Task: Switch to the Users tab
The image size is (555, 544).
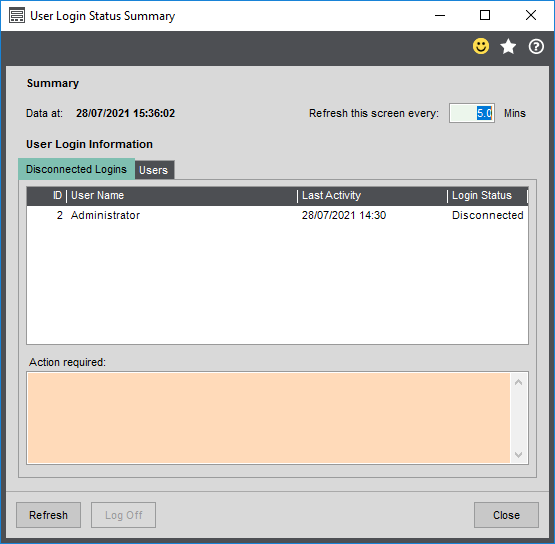Action: click(x=154, y=170)
